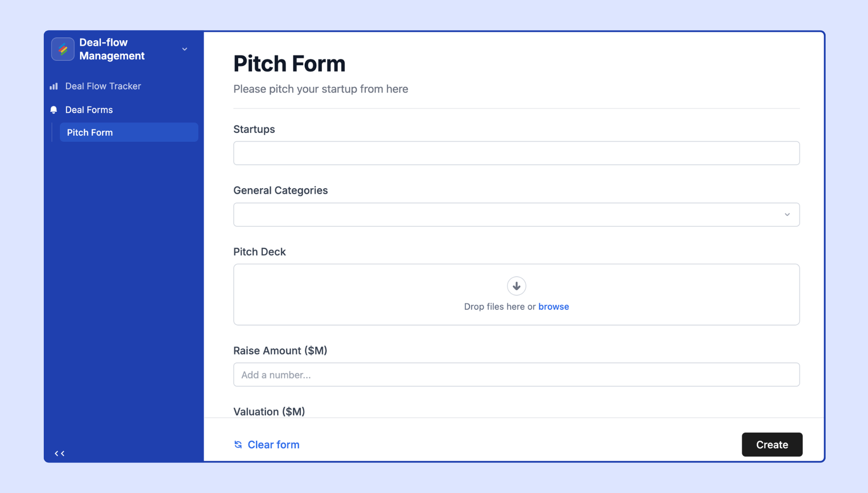Select the Pitch Form sidebar entry
This screenshot has height=493, width=868.
tap(129, 132)
